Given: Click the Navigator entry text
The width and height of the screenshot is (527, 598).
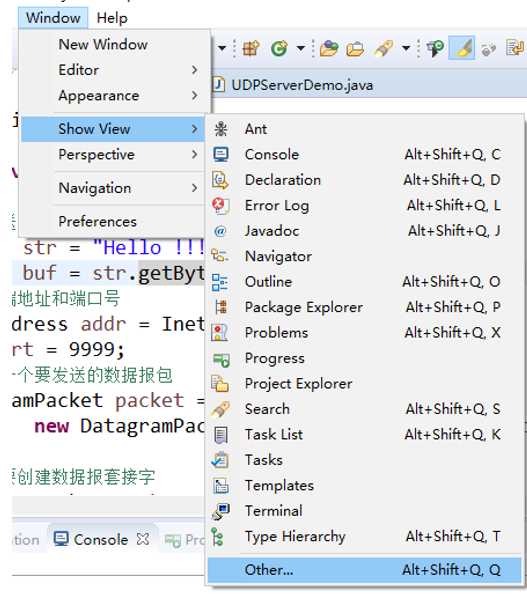Looking at the screenshot, I should click(278, 257).
